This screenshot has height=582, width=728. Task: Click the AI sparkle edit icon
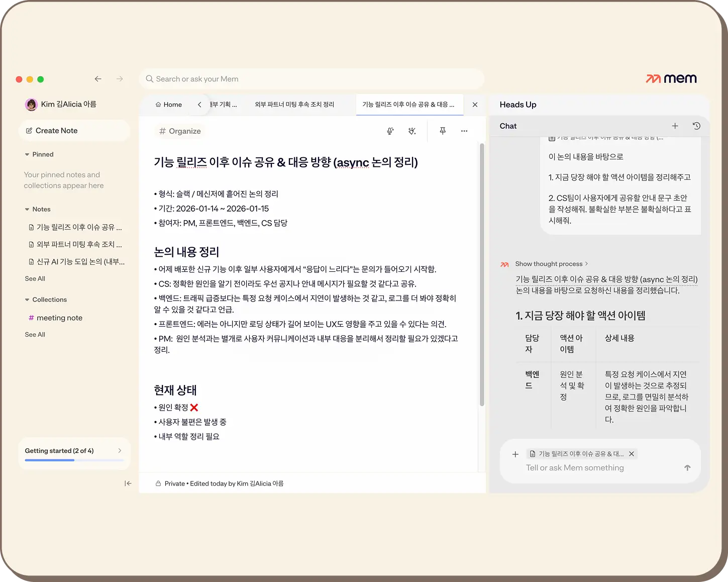(x=412, y=131)
